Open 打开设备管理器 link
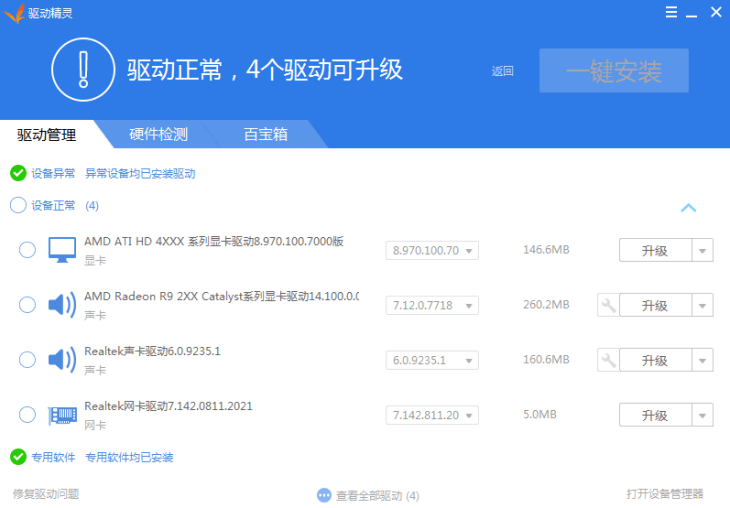Viewport: 730px width, 508px height. [665, 494]
